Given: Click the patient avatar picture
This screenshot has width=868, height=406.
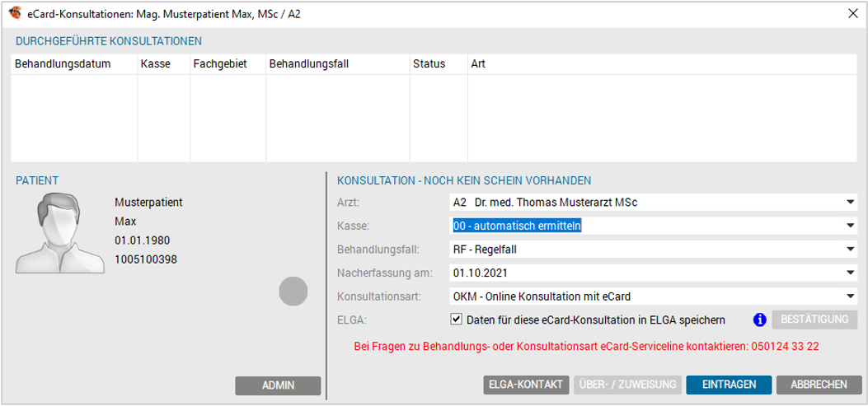Looking at the screenshot, I should click(x=60, y=233).
